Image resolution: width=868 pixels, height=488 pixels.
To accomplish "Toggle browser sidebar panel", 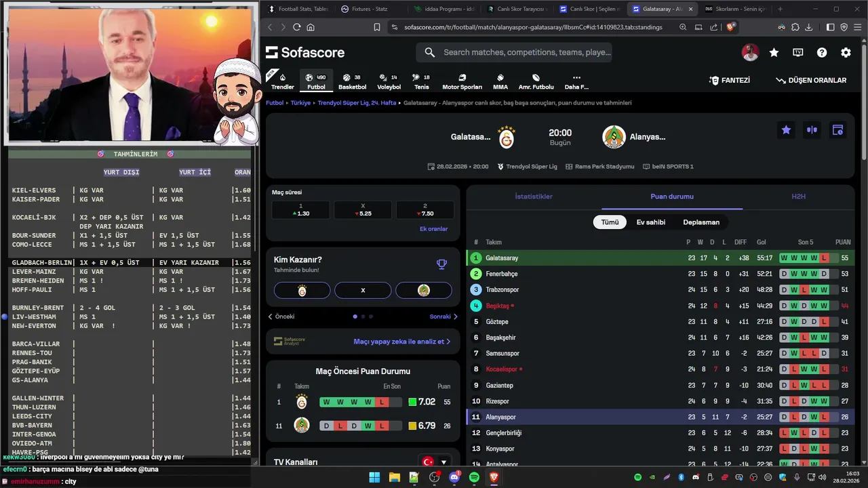I will point(831,27).
